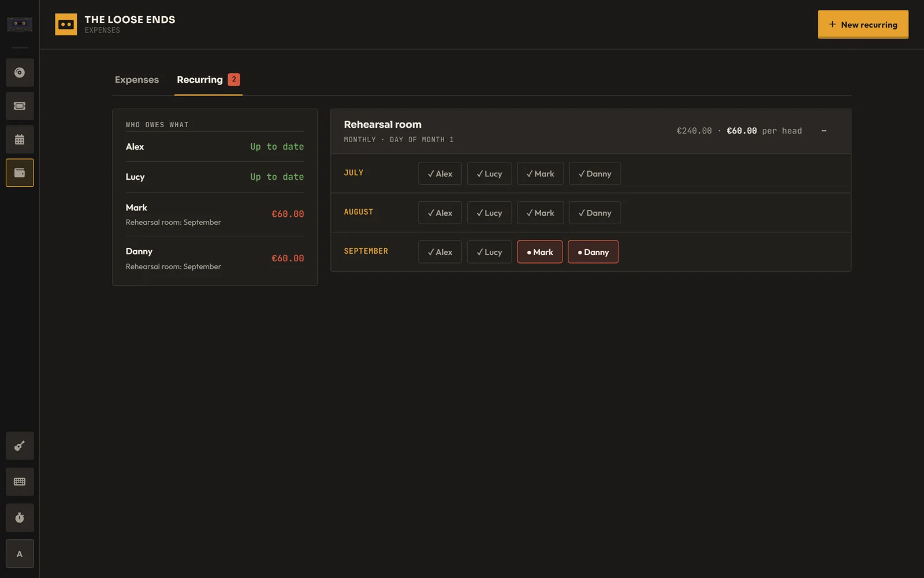The image size is (924, 578).
Task: Toggle Mark's July payment
Action: point(541,173)
